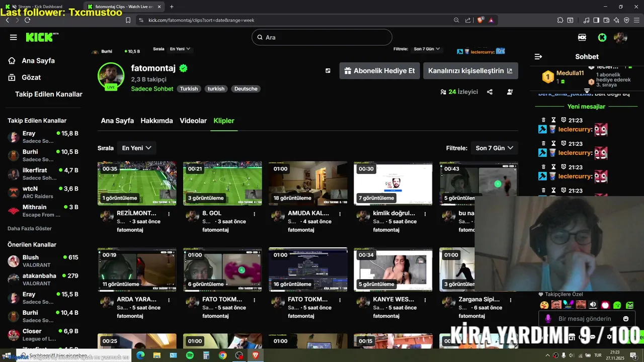The height and width of the screenshot is (362, 644).
Task: Select the Klipler tab
Action: 224,121
